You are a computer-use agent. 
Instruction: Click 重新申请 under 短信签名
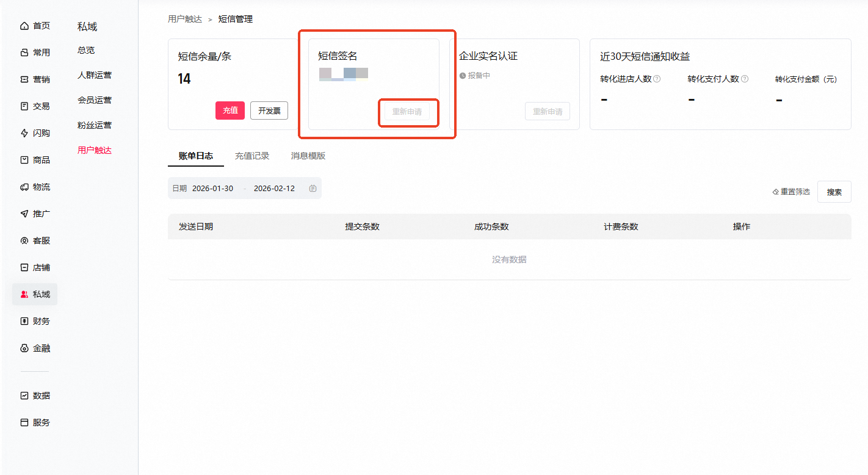click(407, 112)
